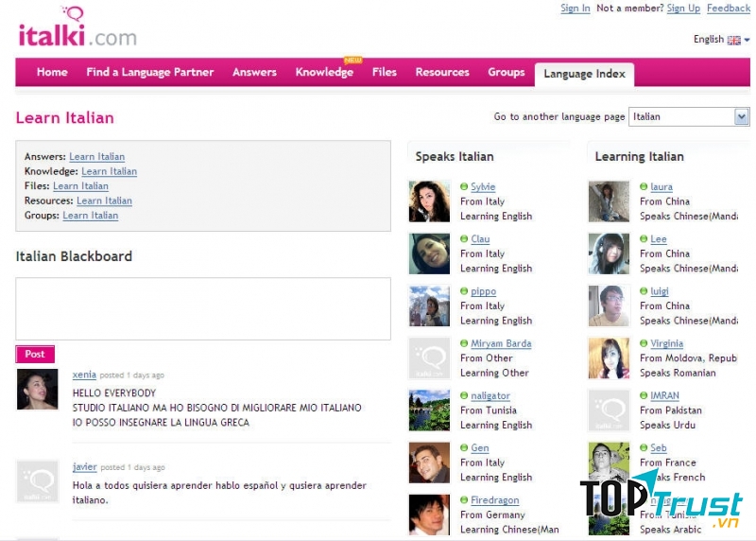Click the Sign In link
This screenshot has height=541, width=756.
pos(575,9)
